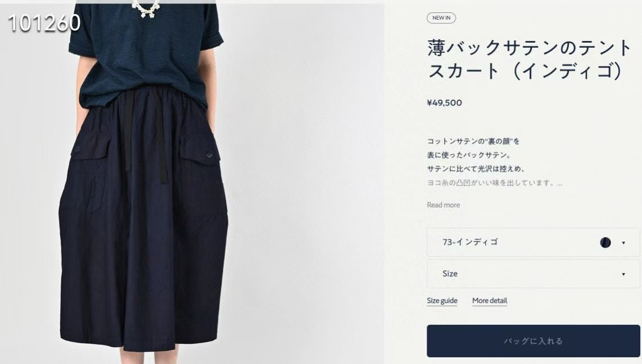The image size is (642, 364).
Task: Open the 73-インディゴ color dropdown
Action: pos(533,242)
